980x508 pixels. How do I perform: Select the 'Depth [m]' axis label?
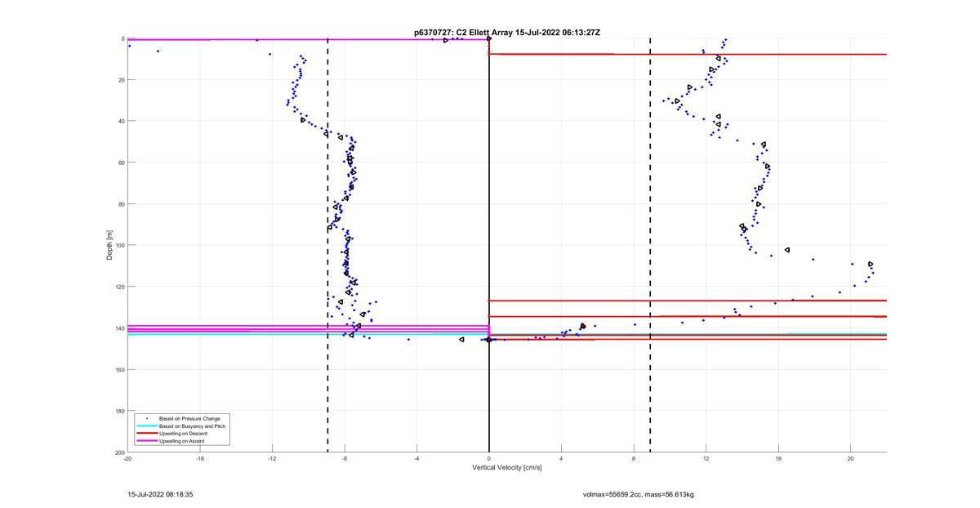pyautogui.click(x=109, y=245)
